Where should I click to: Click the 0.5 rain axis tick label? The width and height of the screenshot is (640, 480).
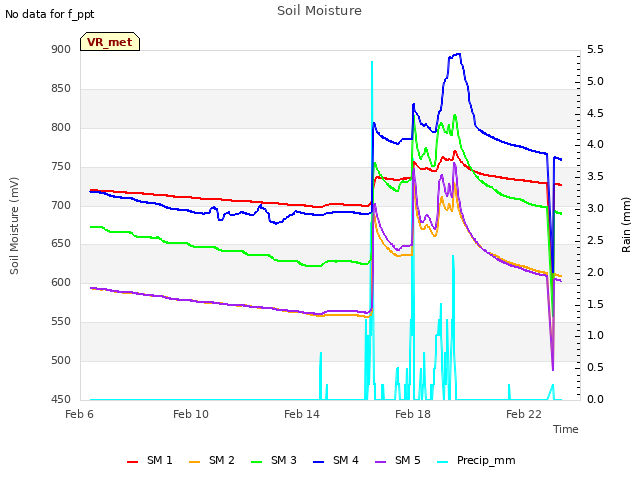595,367
